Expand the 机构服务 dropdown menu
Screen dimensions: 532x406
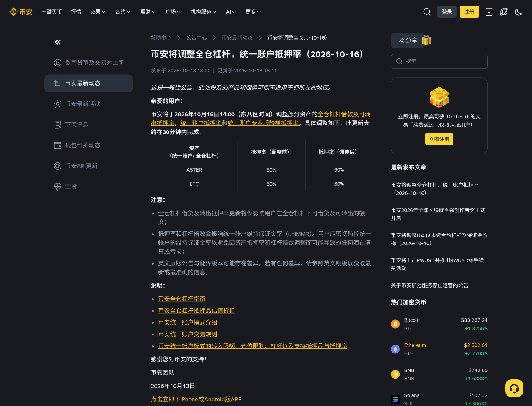click(x=203, y=12)
